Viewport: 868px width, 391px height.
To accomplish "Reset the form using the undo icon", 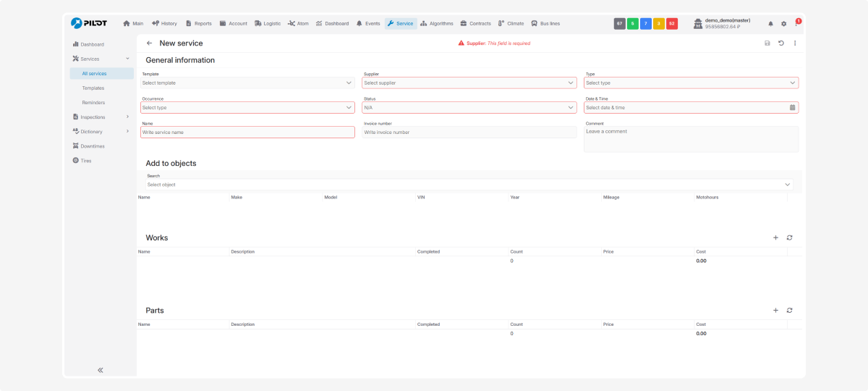I will (781, 43).
